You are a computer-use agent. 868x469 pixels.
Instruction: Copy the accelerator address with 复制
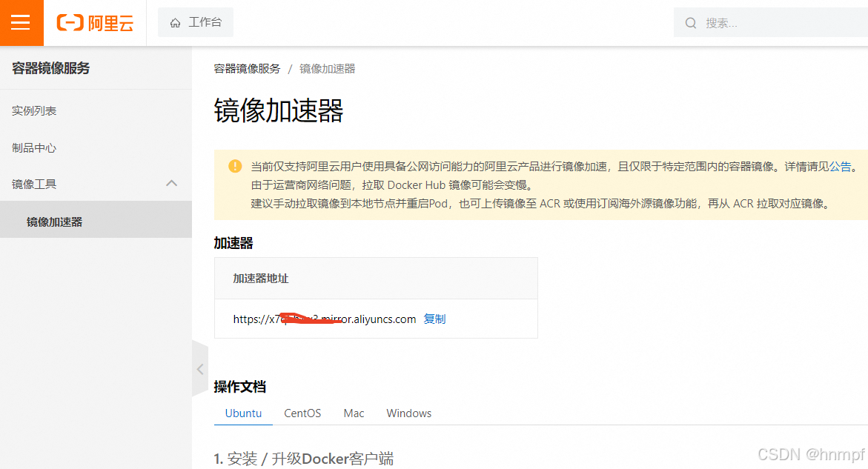pos(434,319)
